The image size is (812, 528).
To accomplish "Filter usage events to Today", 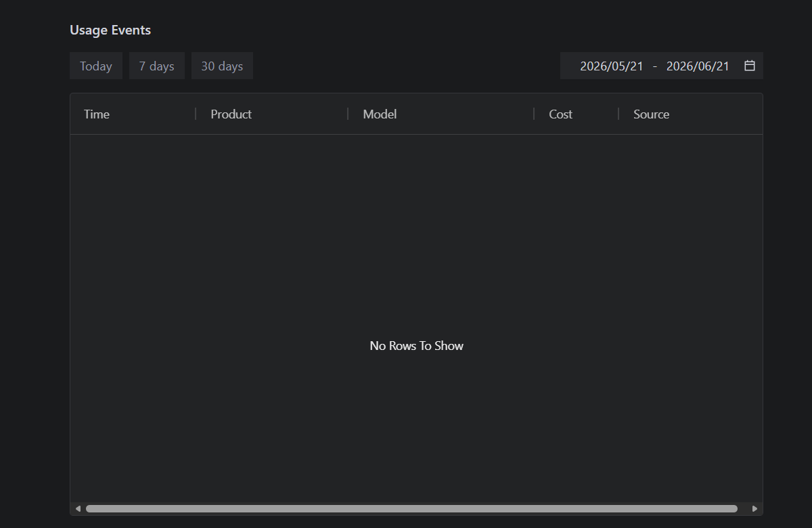I will pos(96,66).
